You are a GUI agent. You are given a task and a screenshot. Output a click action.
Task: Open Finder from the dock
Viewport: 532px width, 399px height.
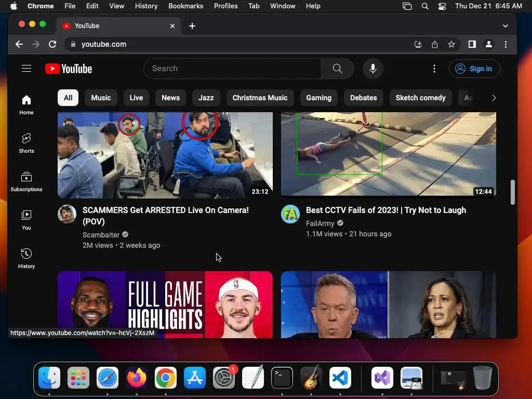click(x=49, y=378)
